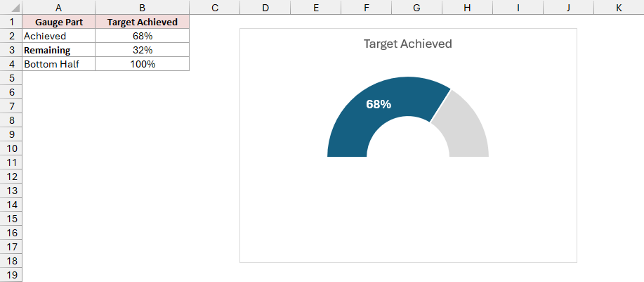Select row 3 header
The image size is (644, 282).
[x=11, y=50]
